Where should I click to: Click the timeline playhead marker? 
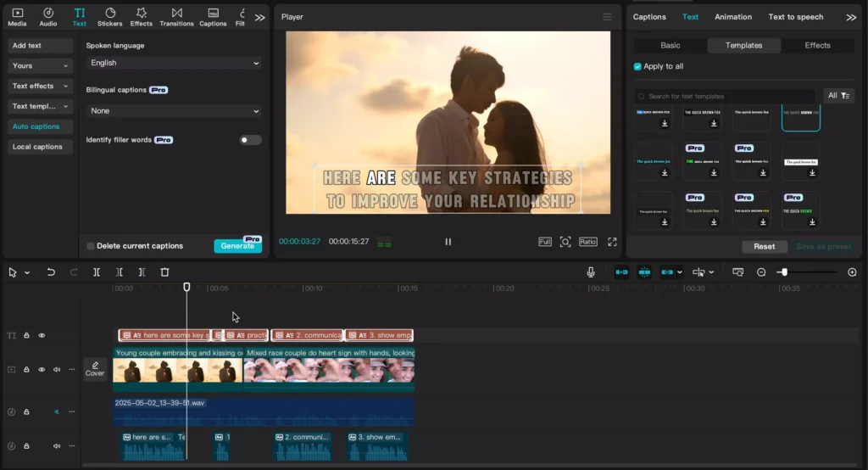[x=186, y=287]
